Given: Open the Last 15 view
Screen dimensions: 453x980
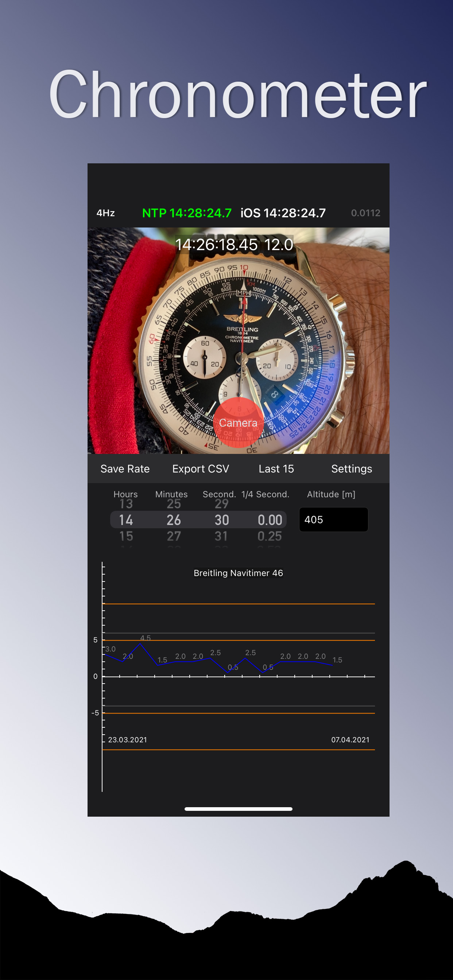Looking at the screenshot, I should 276,469.
